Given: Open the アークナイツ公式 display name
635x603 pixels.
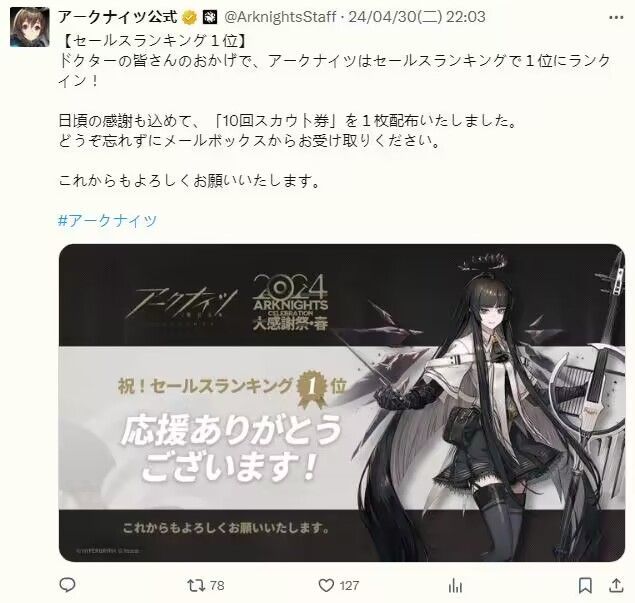Looking at the screenshot, I should (x=118, y=17).
